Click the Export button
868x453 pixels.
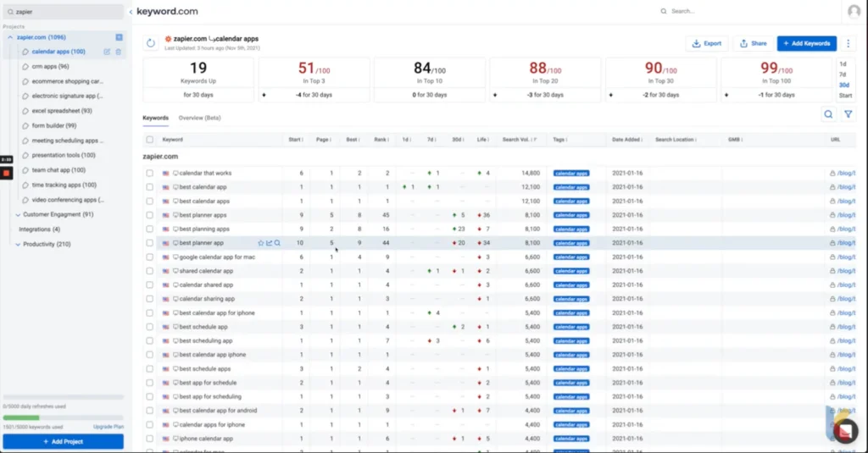point(707,43)
